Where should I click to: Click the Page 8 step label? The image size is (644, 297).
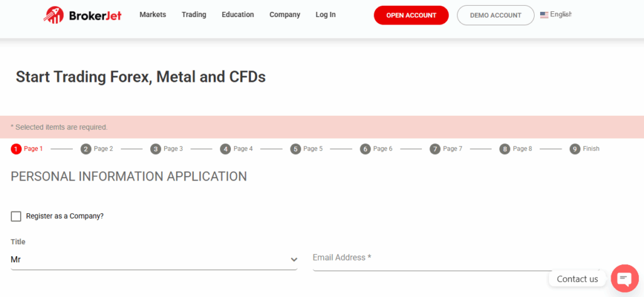pyautogui.click(x=523, y=148)
